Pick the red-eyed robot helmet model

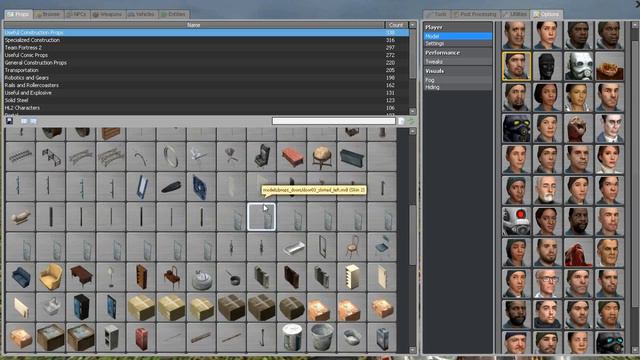(516, 221)
